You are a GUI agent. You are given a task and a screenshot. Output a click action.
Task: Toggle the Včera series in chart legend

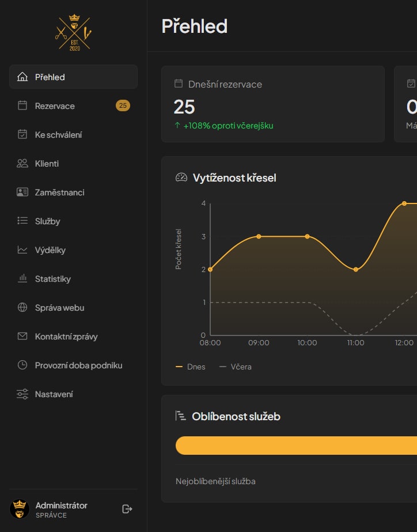pos(236,367)
